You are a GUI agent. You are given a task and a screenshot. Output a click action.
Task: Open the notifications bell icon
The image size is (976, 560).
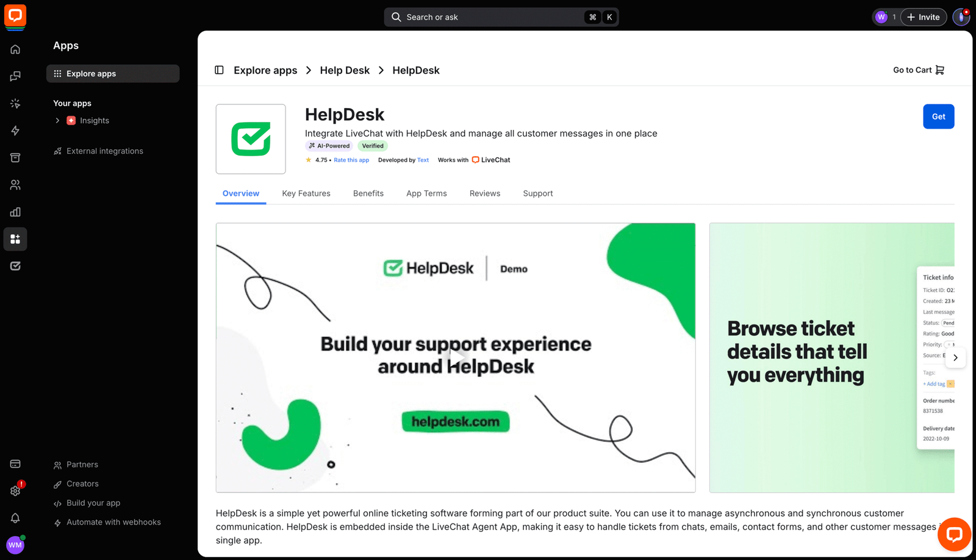click(15, 518)
